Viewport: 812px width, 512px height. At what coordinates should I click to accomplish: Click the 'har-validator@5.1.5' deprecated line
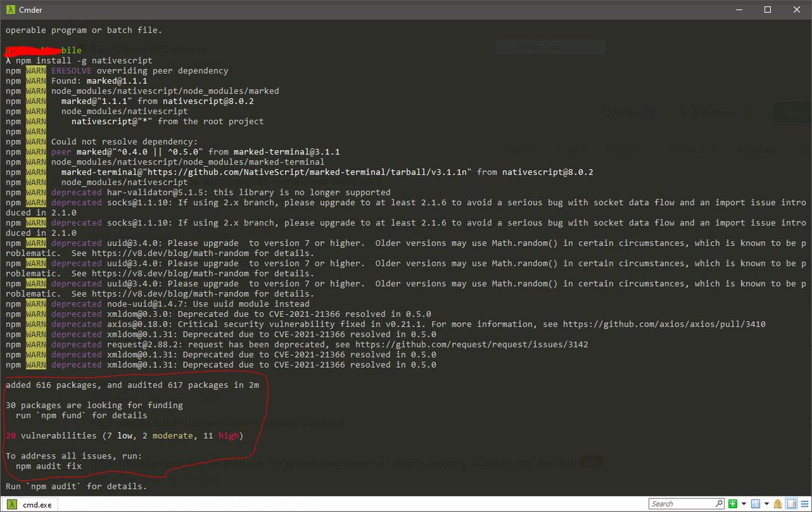[198, 192]
